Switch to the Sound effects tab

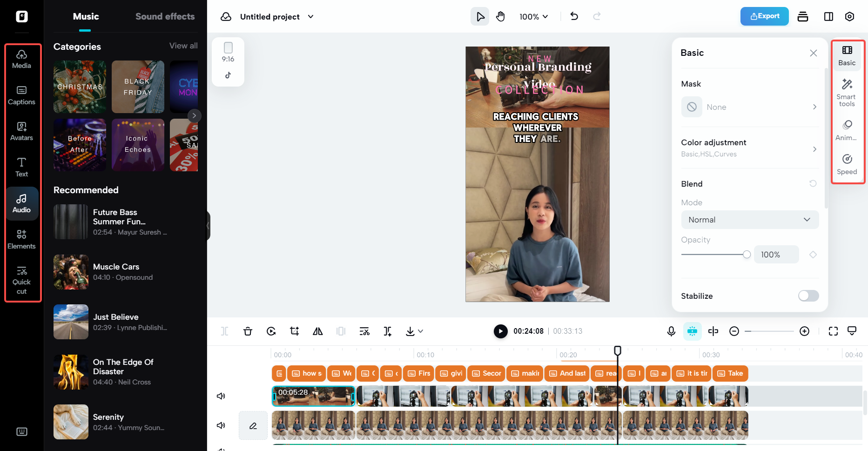(x=165, y=17)
